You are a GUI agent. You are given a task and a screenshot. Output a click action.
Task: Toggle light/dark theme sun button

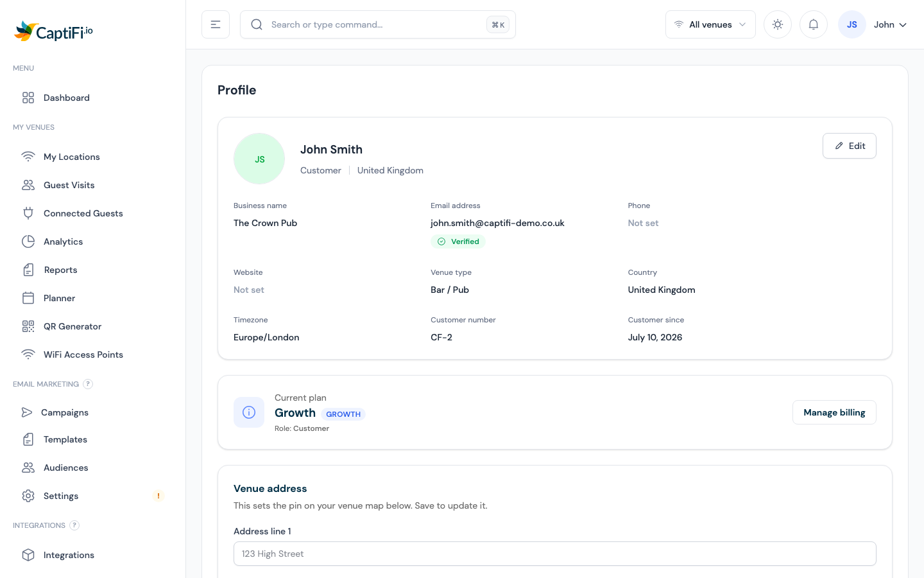tap(778, 24)
